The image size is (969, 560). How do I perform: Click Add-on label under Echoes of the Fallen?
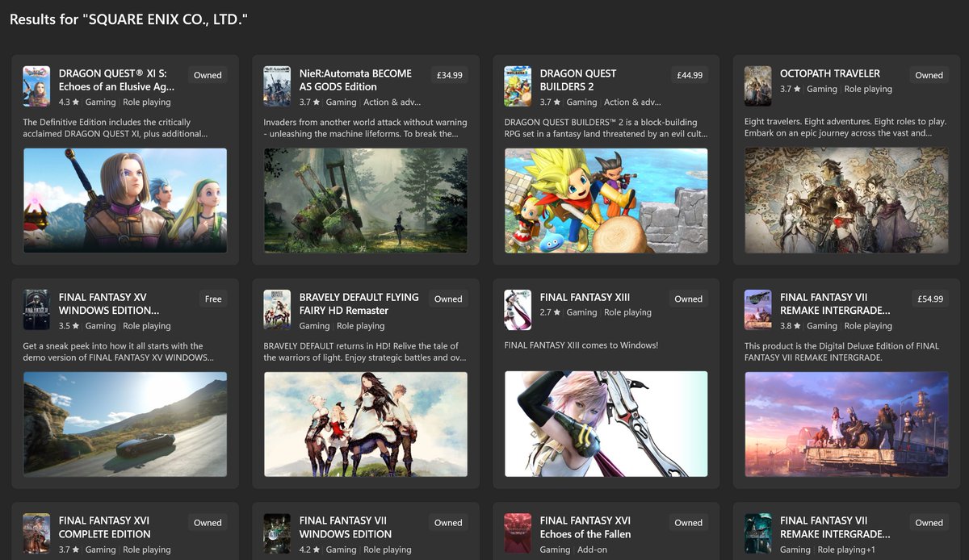click(x=592, y=550)
